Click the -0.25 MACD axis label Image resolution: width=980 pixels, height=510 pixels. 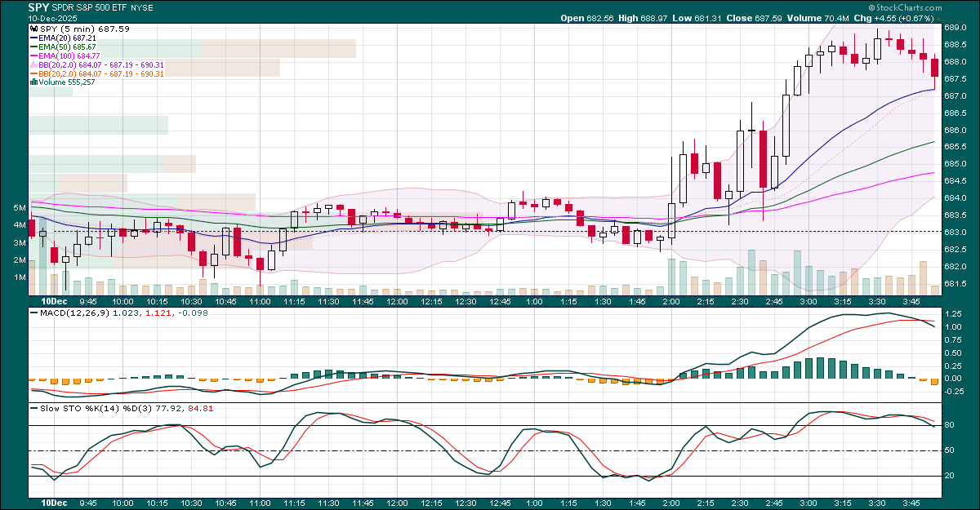[x=955, y=391]
